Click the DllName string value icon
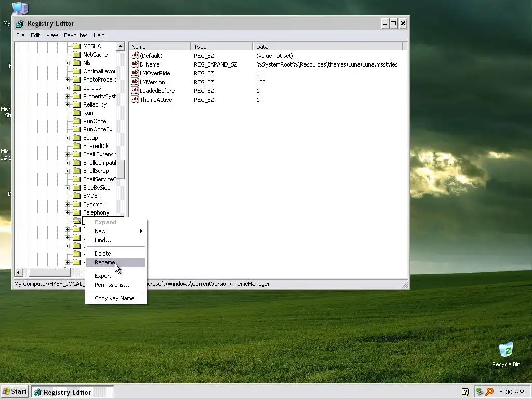Viewport: 532px width, 399px height. coord(135,64)
